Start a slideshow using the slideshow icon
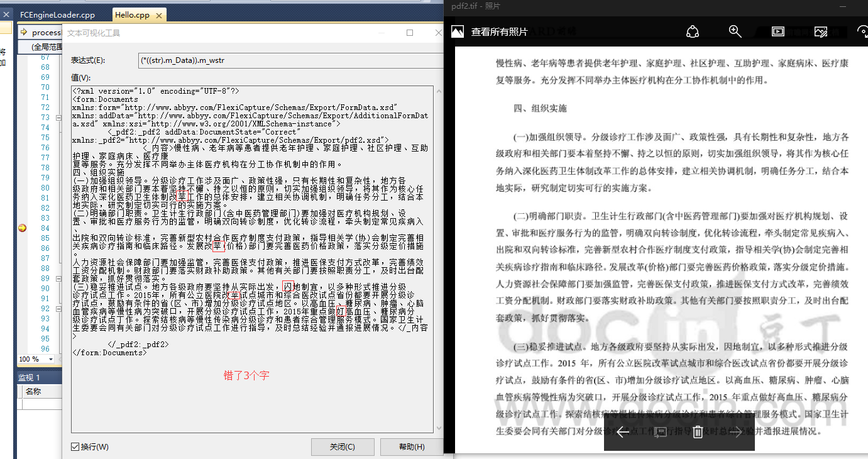This screenshot has width=868, height=459. point(777,30)
